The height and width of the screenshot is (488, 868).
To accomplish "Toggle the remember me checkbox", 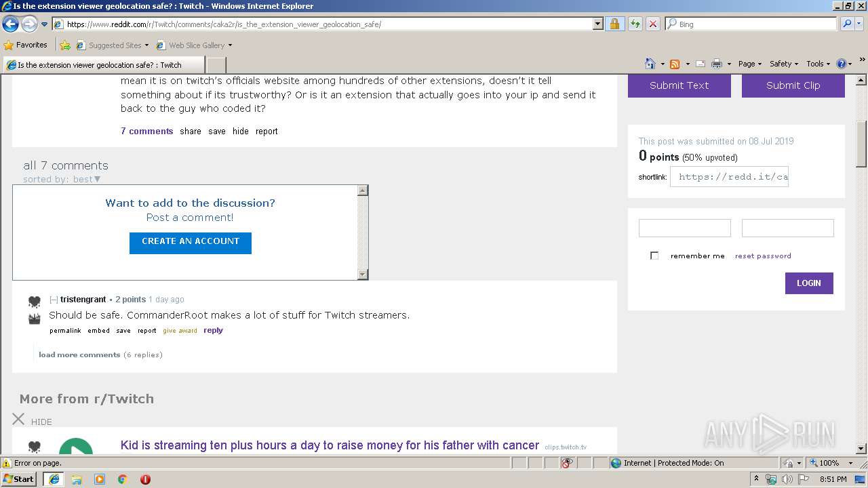I will (x=654, y=256).
